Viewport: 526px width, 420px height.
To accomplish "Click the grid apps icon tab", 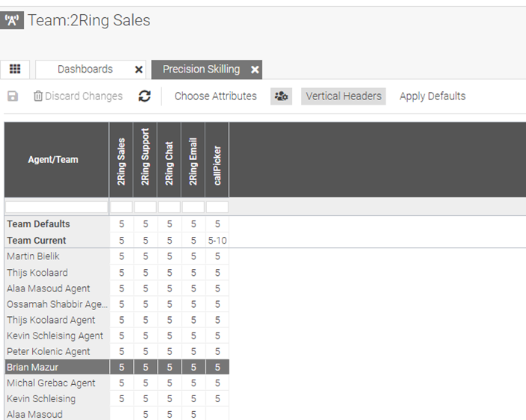I will pos(15,70).
